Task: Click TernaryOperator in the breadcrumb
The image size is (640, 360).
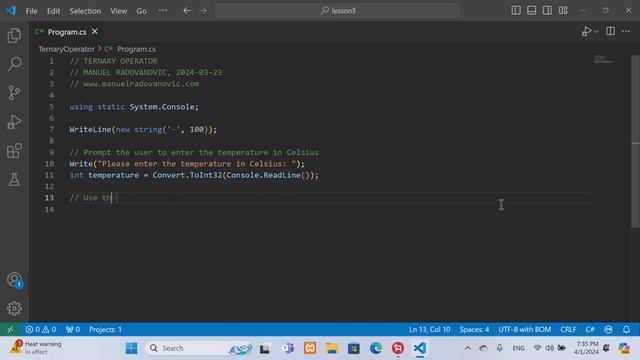Action: [66, 49]
